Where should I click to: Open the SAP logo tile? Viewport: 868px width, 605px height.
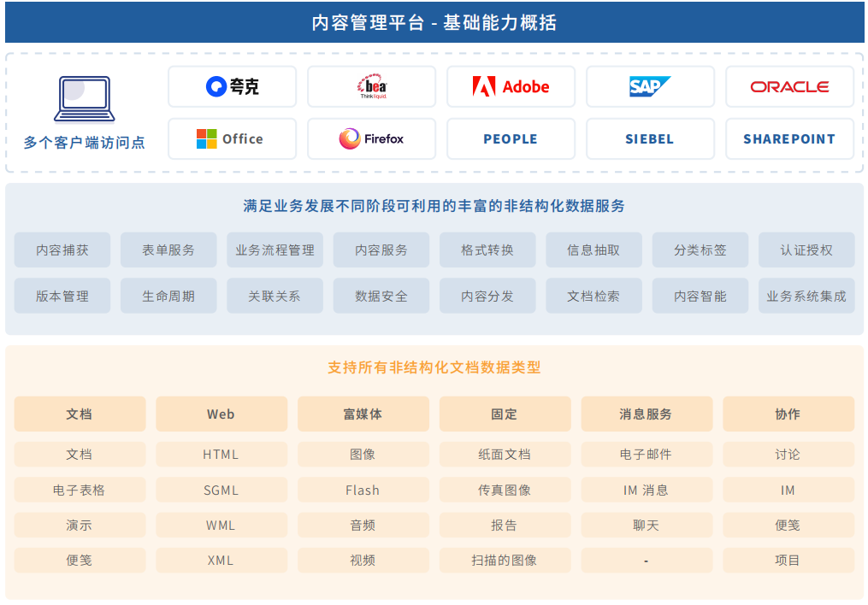tap(650, 86)
